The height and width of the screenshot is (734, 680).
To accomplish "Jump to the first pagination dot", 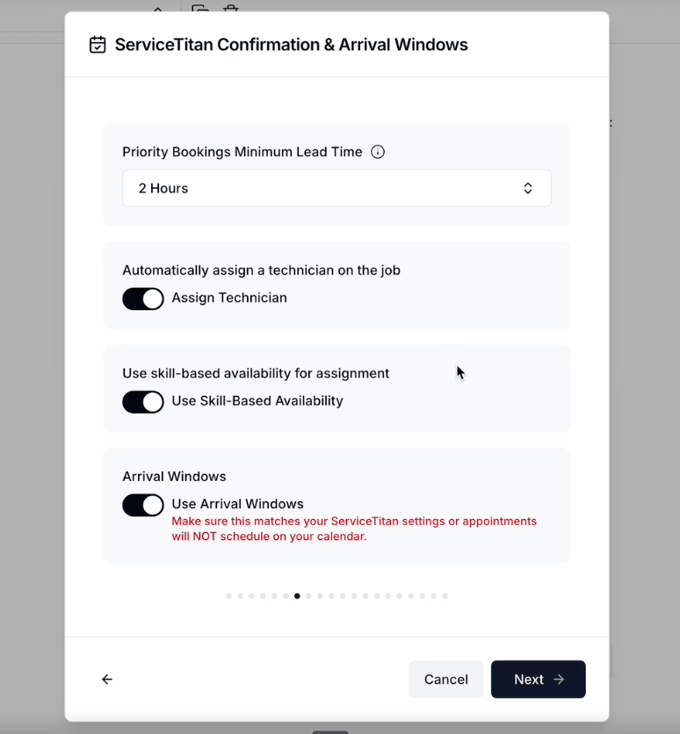I will [229, 596].
